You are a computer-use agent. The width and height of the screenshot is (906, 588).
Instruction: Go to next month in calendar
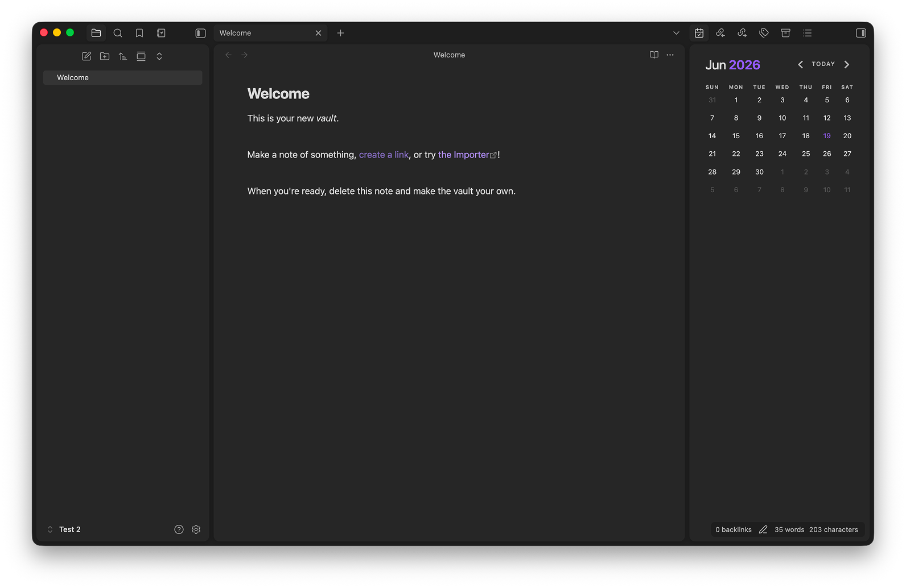pos(847,64)
